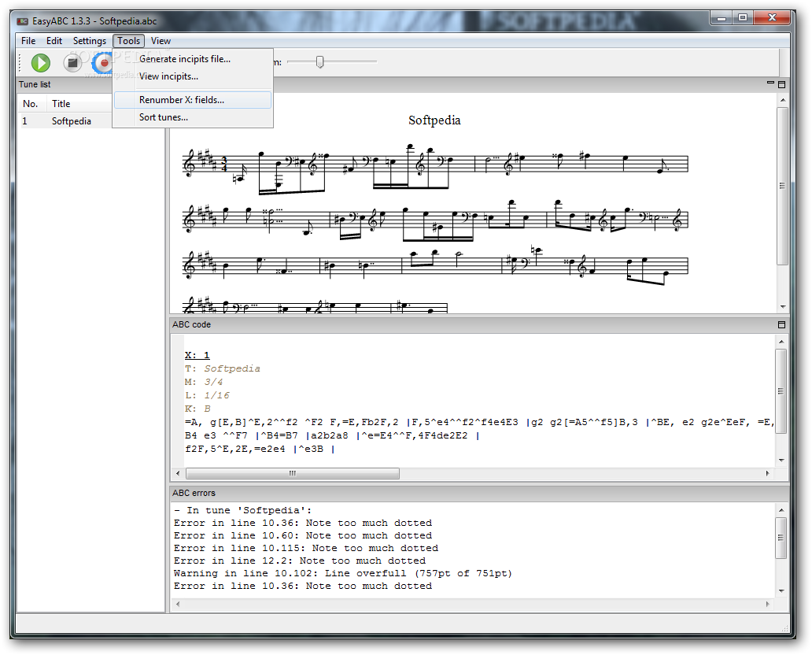Click error line 10.60 Note too much dotted
This screenshot has height=655, width=812.
303,536
